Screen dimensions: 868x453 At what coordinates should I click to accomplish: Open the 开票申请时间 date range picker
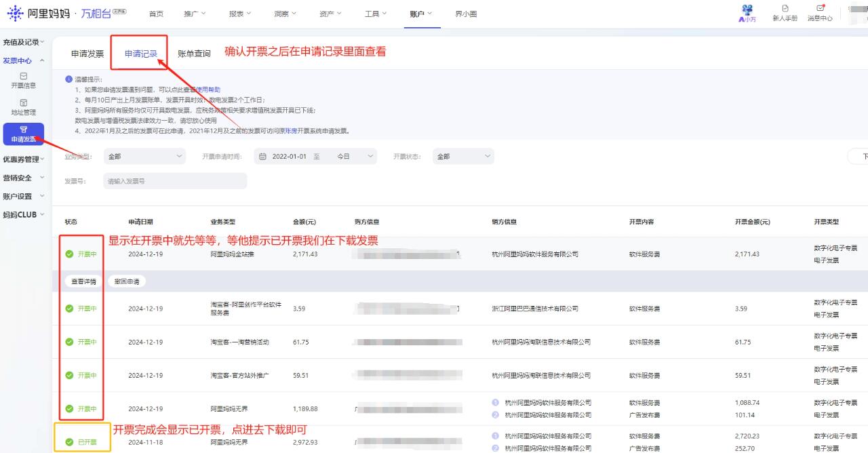pos(315,157)
